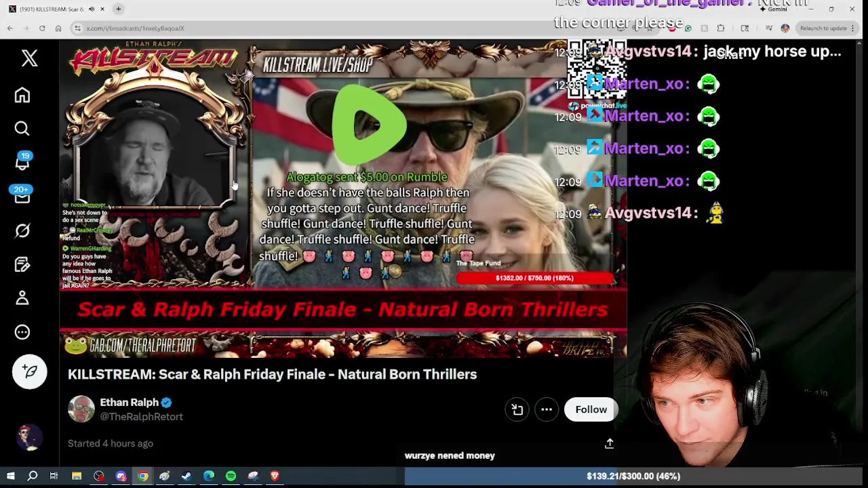Open the Grok icon in sidebar
868x488 pixels.
[x=22, y=230]
